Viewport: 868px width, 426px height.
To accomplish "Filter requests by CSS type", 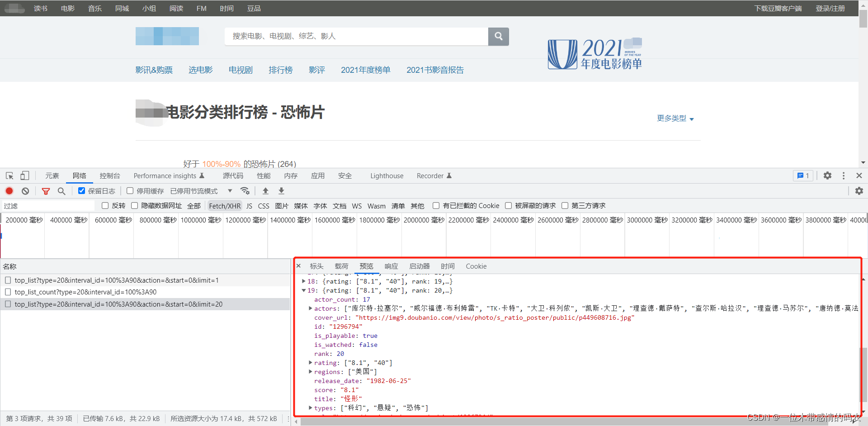I will (264, 206).
